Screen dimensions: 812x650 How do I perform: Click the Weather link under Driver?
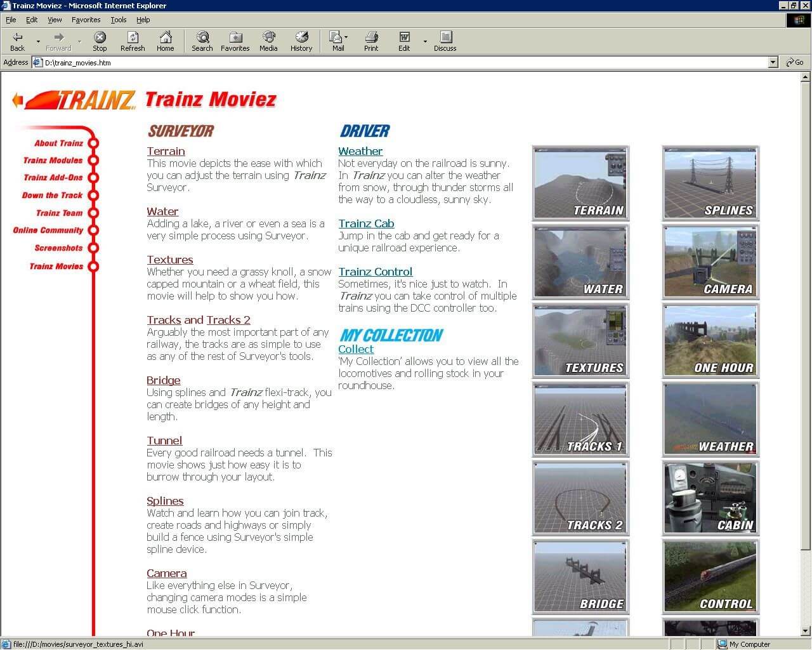click(360, 151)
